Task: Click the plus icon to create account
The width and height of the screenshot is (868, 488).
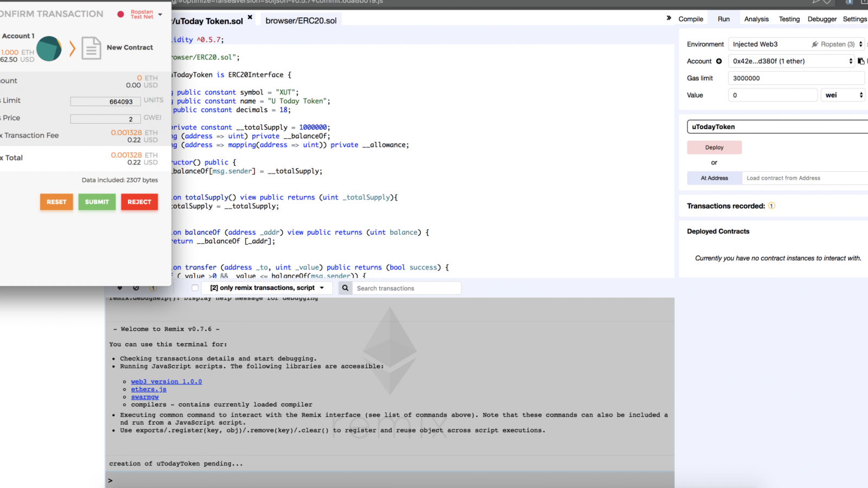Action: point(719,61)
